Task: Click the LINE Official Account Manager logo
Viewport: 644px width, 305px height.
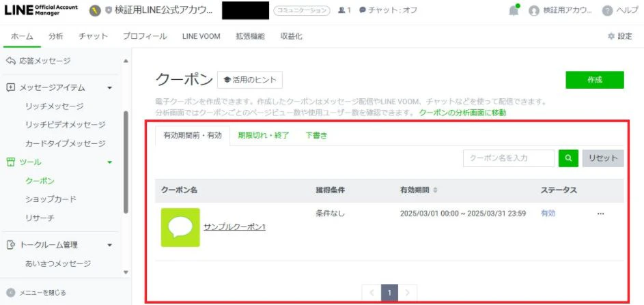Action: pos(41,11)
